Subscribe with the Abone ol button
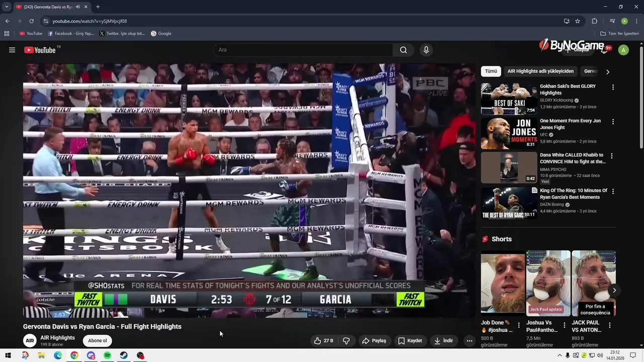This screenshot has width=644, height=362. 98,341
